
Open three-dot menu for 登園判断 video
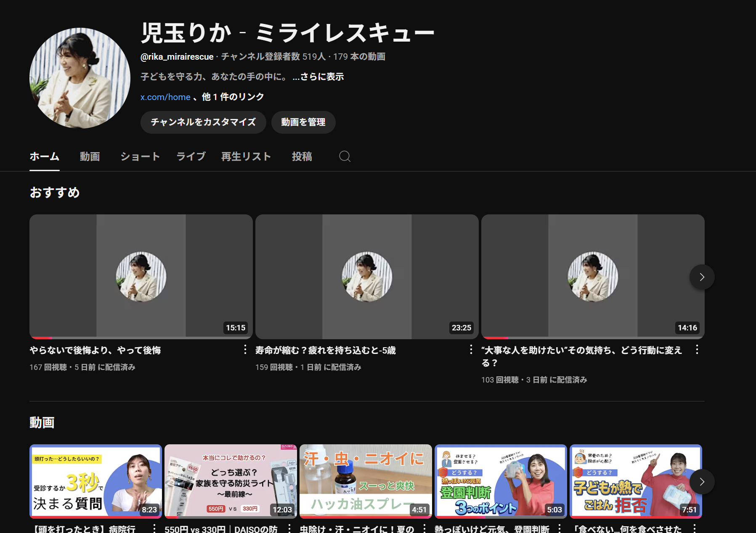pyautogui.click(x=560, y=528)
